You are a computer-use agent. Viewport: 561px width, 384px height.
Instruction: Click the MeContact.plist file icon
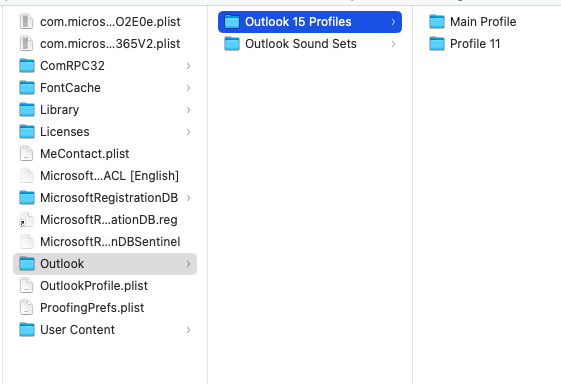(x=27, y=154)
